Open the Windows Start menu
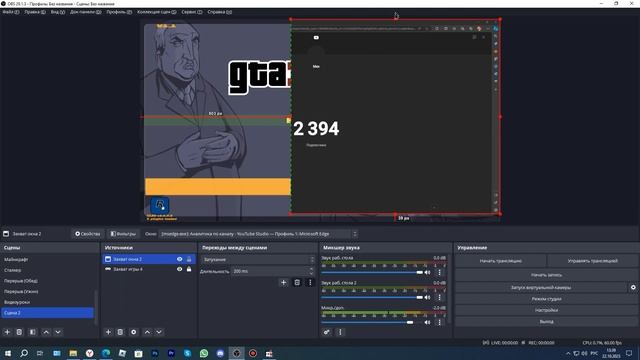This screenshot has width=640, height=360. pyautogui.click(x=8, y=353)
